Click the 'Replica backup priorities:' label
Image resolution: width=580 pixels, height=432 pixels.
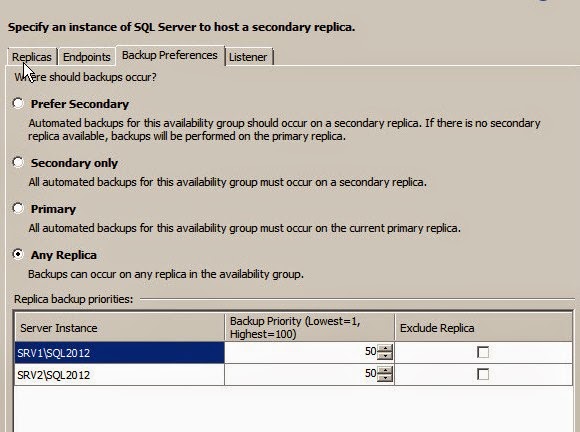74,299
